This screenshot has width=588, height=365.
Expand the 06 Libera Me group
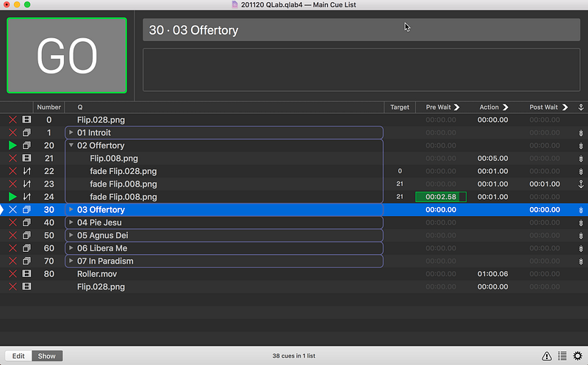coord(71,247)
